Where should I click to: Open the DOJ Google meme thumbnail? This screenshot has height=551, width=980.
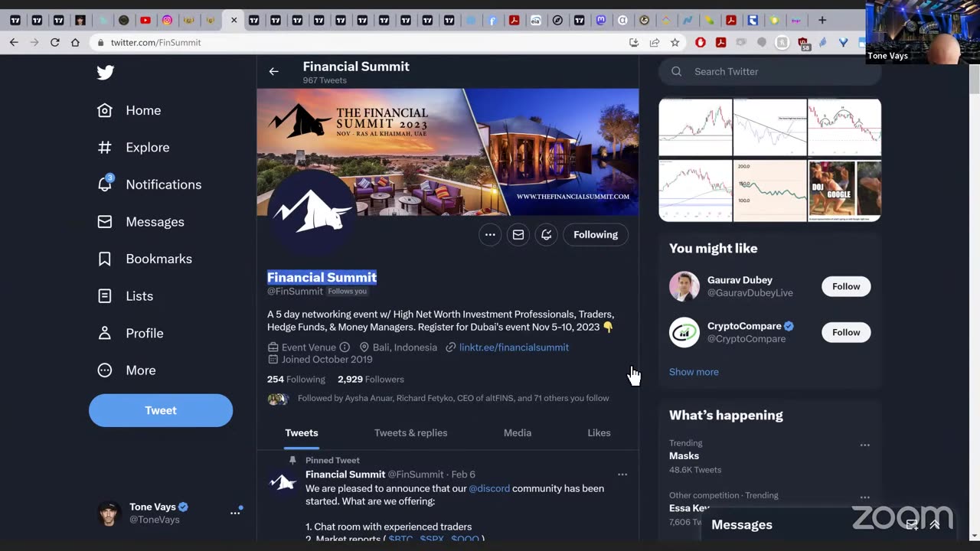[x=845, y=191]
